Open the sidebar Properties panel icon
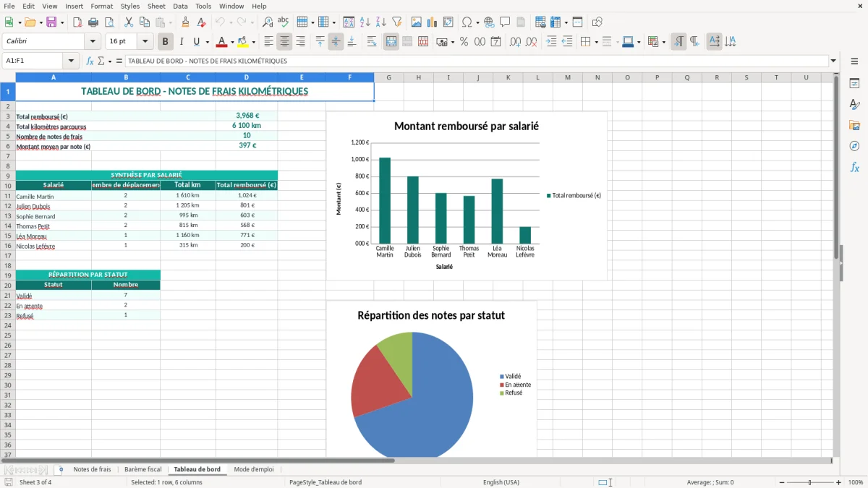This screenshot has width=868, height=488. 855,84
